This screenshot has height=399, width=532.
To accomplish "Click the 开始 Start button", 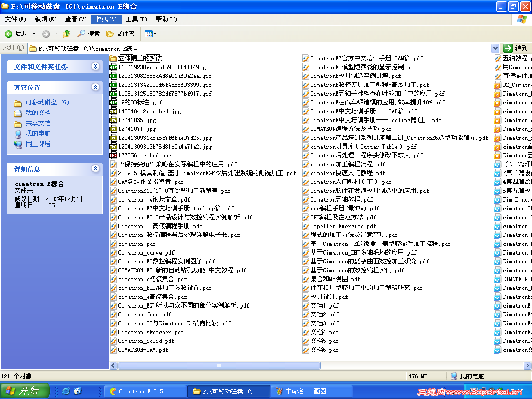I will pyautogui.click(x=25, y=391).
